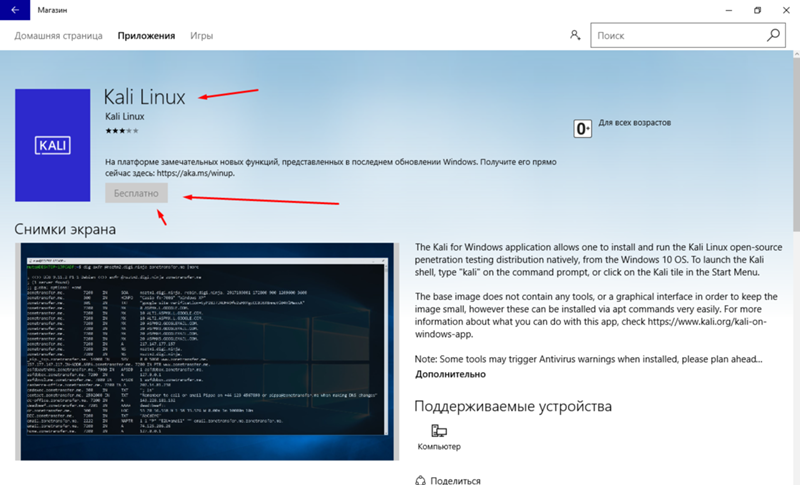Click the Магазин window title text

52,10
